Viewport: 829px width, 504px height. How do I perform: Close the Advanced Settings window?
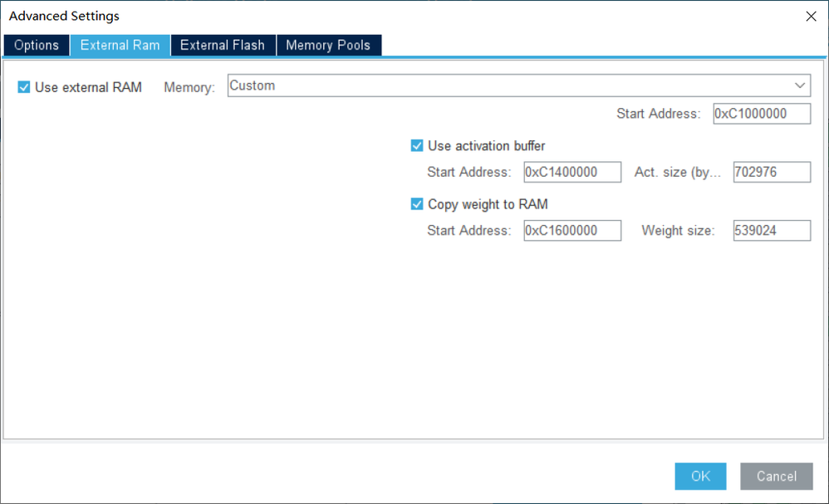[811, 17]
